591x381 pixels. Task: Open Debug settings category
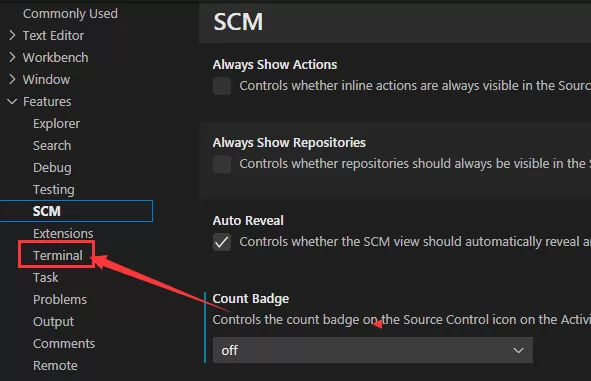click(52, 168)
